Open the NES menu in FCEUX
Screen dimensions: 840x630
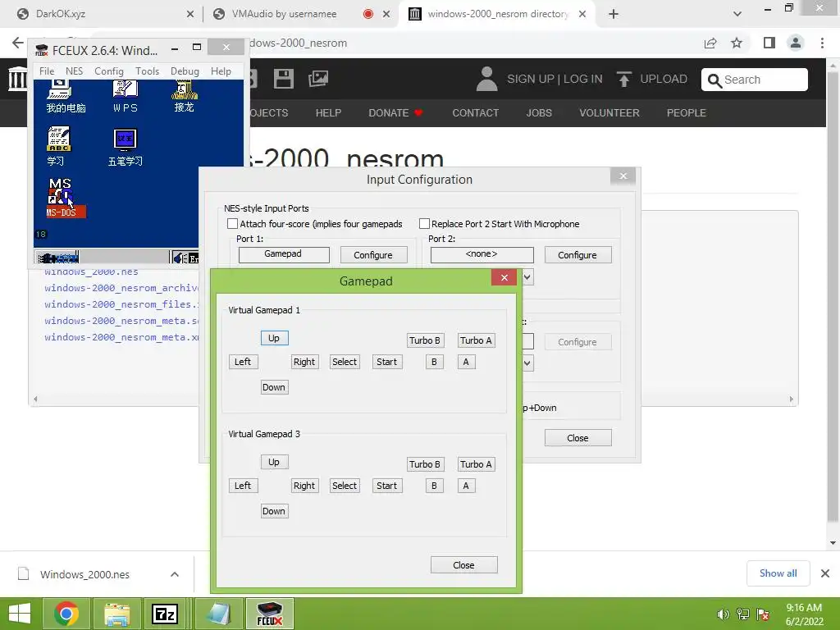[x=74, y=71]
